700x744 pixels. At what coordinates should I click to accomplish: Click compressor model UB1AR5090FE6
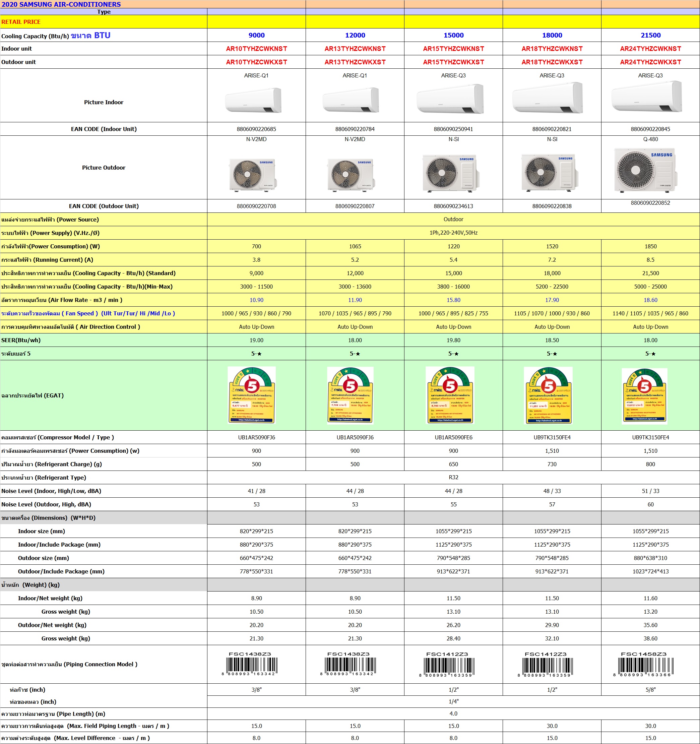coord(453,437)
